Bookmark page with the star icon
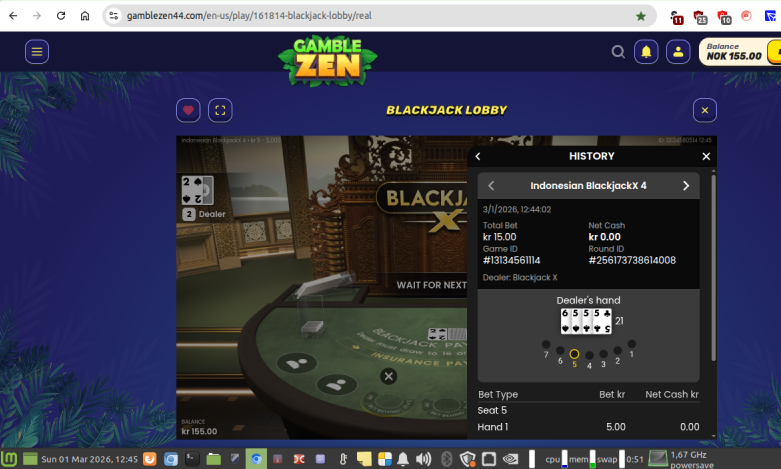 coord(641,16)
